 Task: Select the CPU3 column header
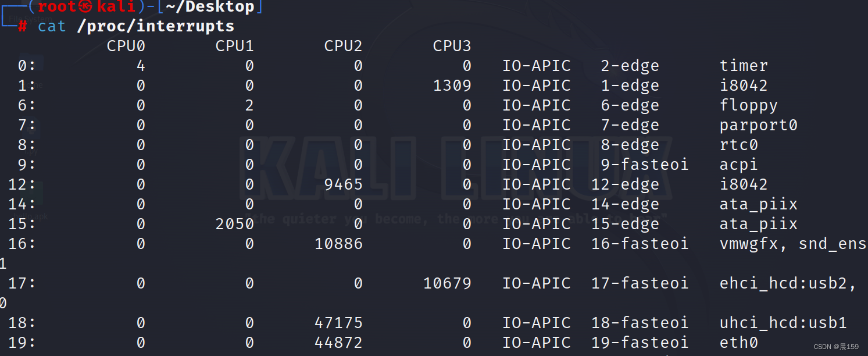[x=452, y=45]
